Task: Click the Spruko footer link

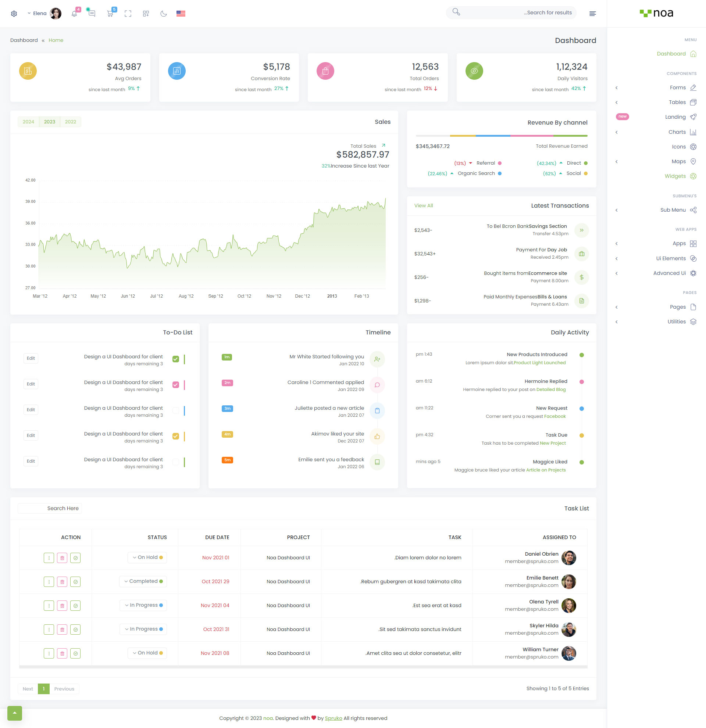Action: click(x=333, y=718)
